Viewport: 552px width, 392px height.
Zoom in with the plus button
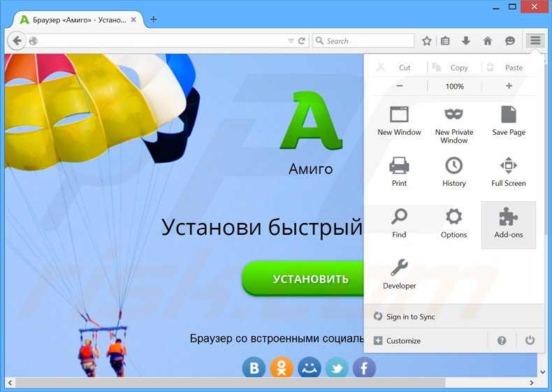[509, 86]
